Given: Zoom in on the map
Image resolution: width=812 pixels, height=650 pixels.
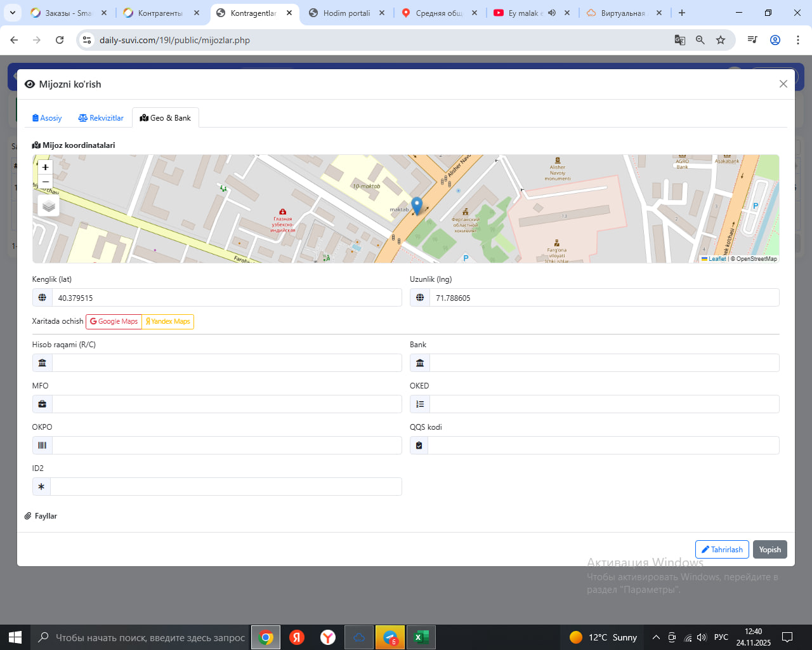Looking at the screenshot, I should click(x=45, y=167).
